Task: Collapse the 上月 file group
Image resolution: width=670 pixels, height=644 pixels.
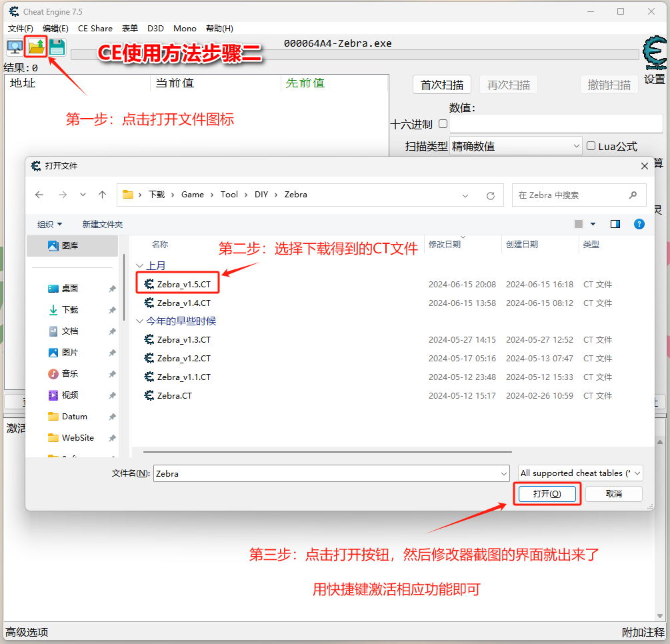Action: [139, 266]
